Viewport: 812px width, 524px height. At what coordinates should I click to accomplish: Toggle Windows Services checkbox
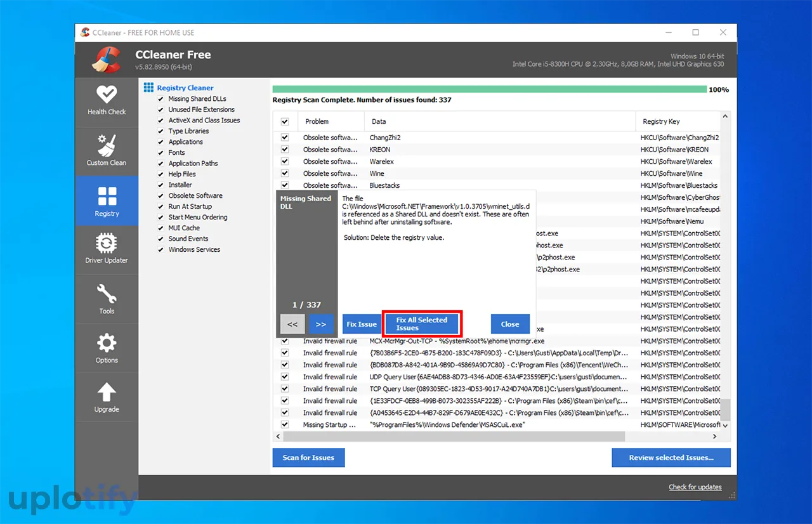coord(160,250)
